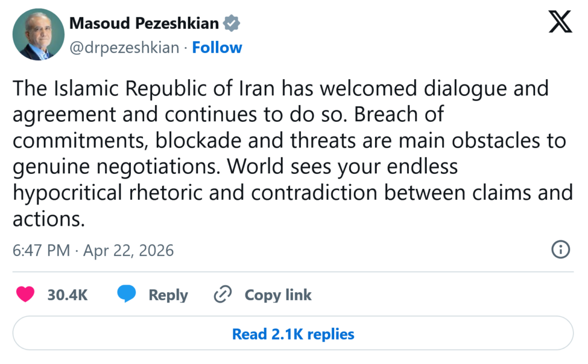This screenshot has height=364, width=588.
Task: Click the Apr 22, 2026 date
Action: 129,250
